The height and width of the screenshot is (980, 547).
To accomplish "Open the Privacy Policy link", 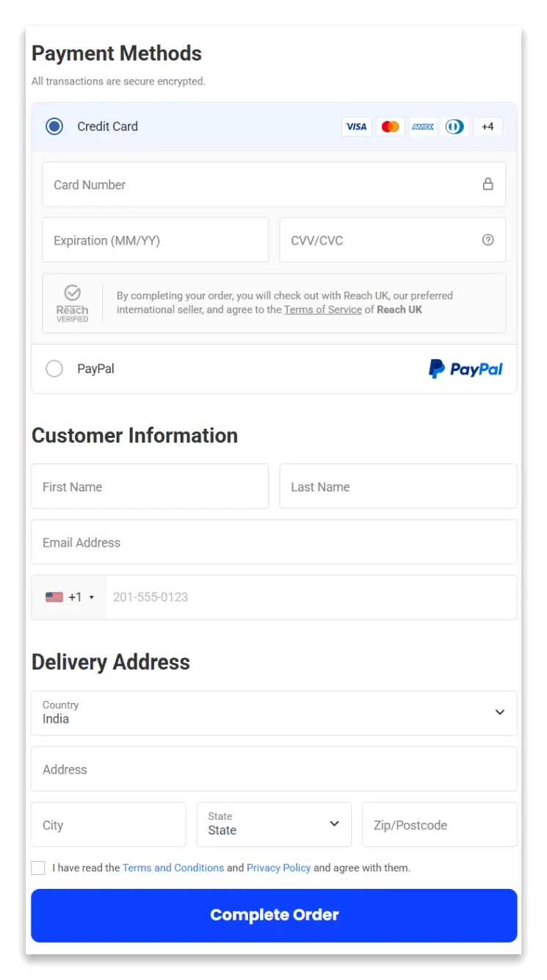I will point(278,868).
